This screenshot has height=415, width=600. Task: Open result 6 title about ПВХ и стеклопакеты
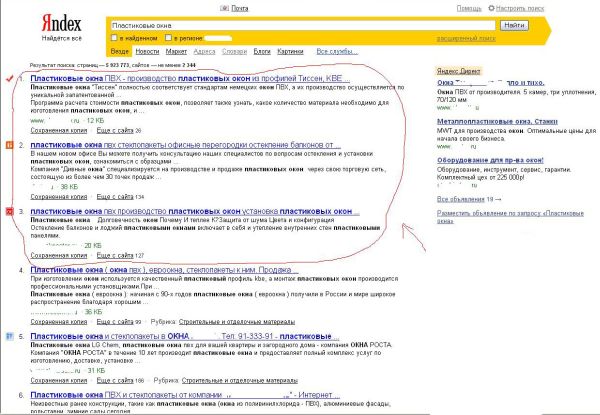[x=185, y=395]
